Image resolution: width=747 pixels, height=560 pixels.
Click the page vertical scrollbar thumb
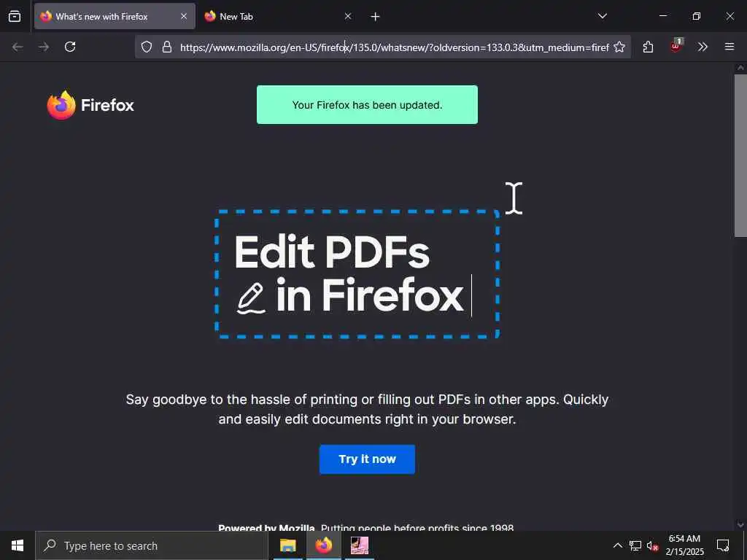740,155
